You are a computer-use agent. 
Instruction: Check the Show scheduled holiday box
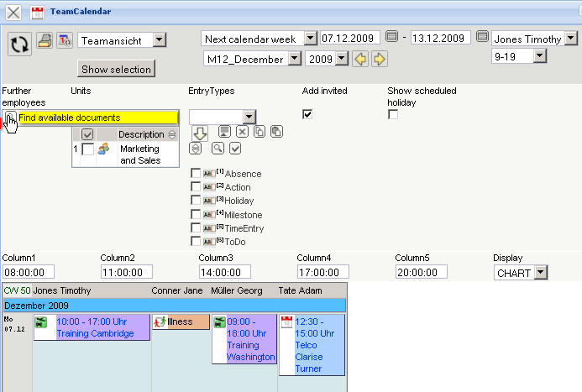tap(393, 114)
